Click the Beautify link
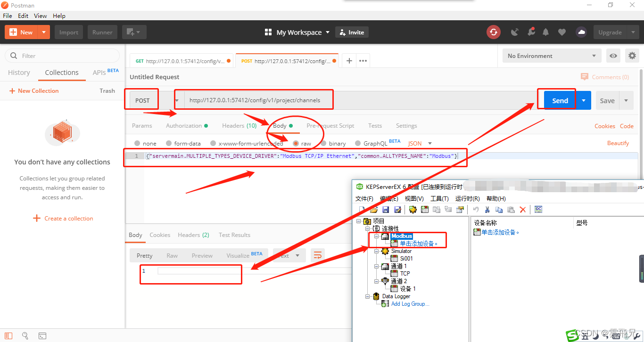The height and width of the screenshot is (342, 644). click(618, 143)
